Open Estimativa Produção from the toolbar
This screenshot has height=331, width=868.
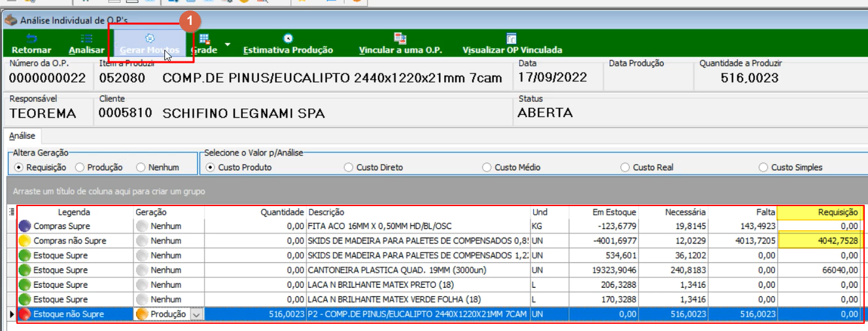point(288,44)
